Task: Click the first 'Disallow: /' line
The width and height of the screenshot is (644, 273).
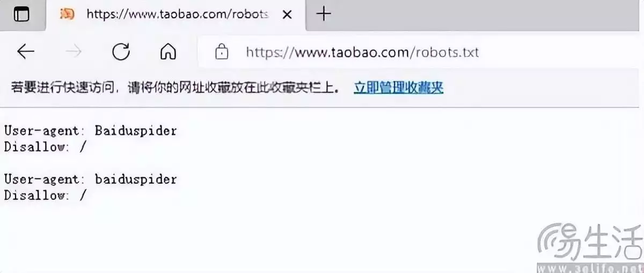Action: [x=45, y=147]
